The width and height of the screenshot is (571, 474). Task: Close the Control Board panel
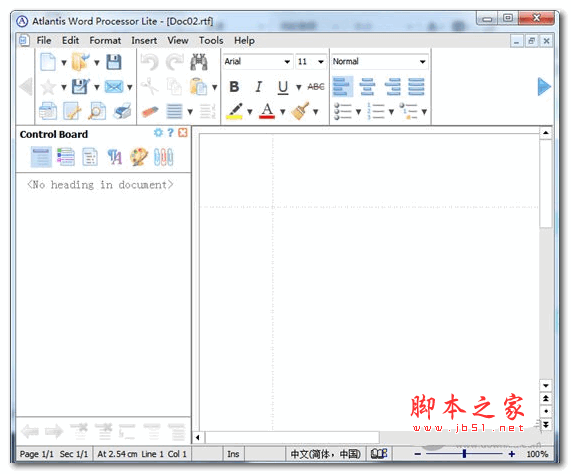(x=183, y=133)
